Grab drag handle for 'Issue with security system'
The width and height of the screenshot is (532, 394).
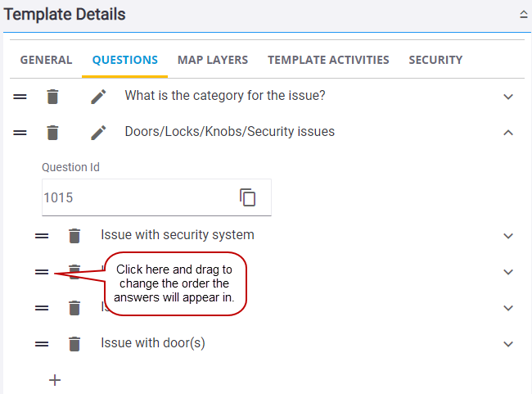42,236
